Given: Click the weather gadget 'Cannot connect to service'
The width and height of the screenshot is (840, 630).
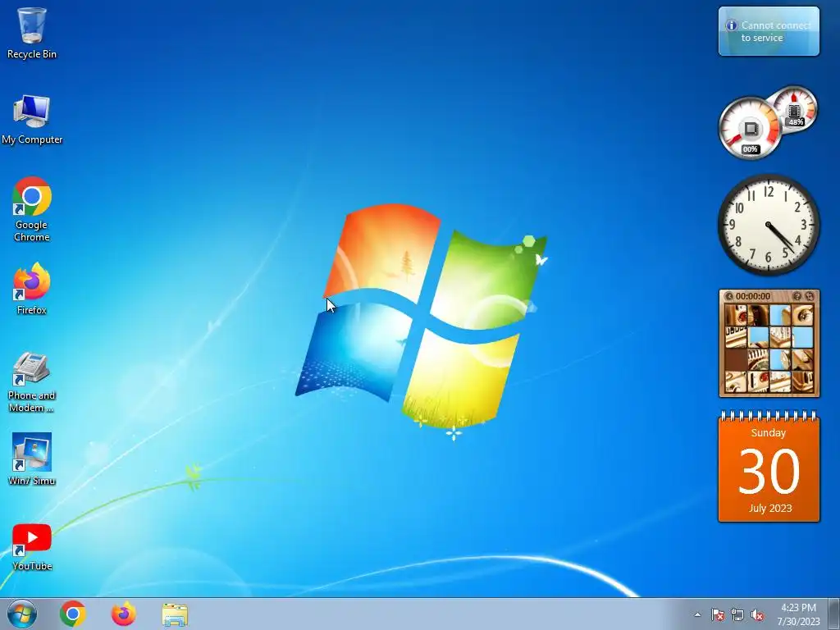Looking at the screenshot, I should coord(769,31).
